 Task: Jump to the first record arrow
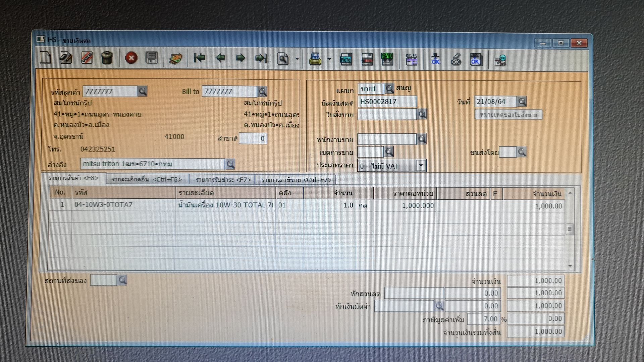[x=200, y=58]
